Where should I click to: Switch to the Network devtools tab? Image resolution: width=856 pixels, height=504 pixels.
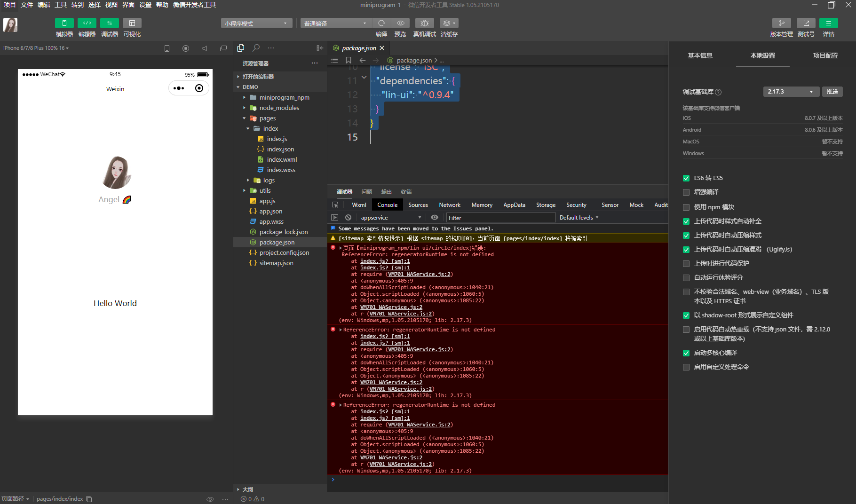pos(450,205)
